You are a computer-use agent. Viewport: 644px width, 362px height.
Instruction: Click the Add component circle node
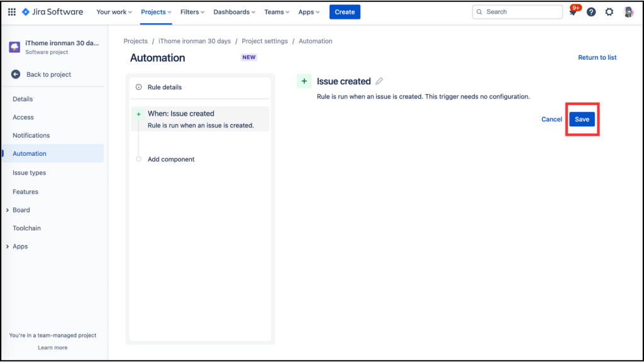coord(139,159)
